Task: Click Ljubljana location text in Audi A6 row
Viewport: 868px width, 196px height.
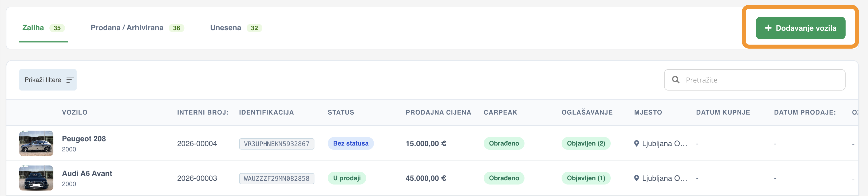Action: (664, 178)
